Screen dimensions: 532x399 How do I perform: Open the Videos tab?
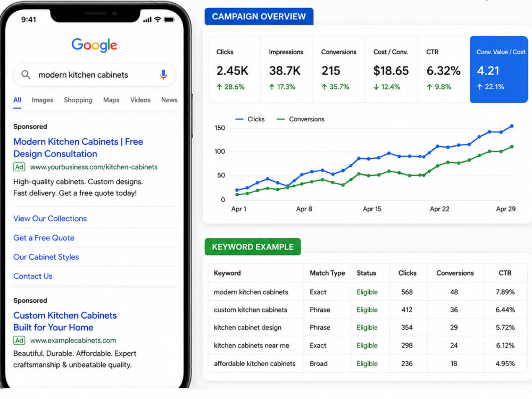point(140,100)
